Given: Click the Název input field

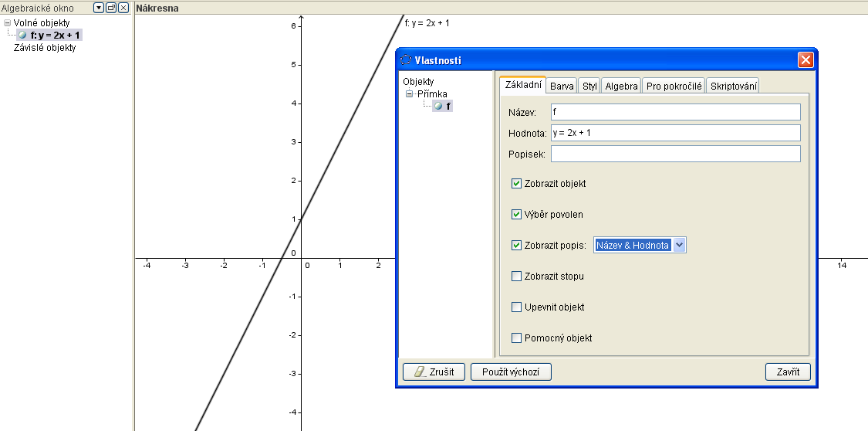Looking at the screenshot, I should pos(675,112).
